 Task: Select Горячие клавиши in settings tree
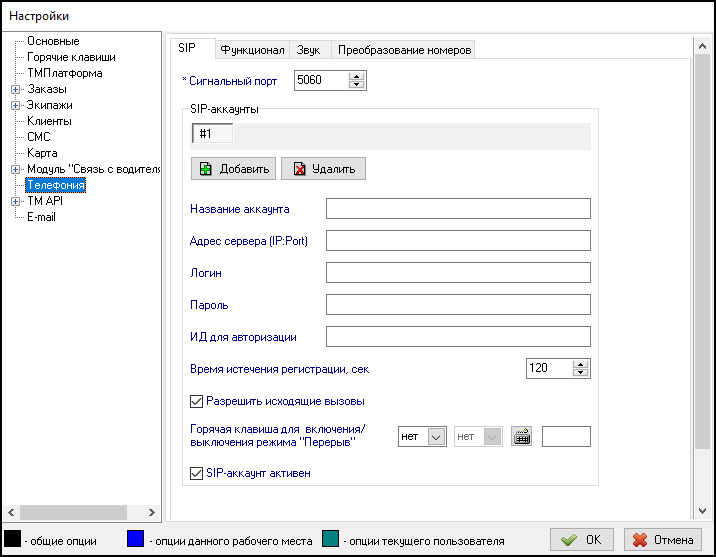70,58
